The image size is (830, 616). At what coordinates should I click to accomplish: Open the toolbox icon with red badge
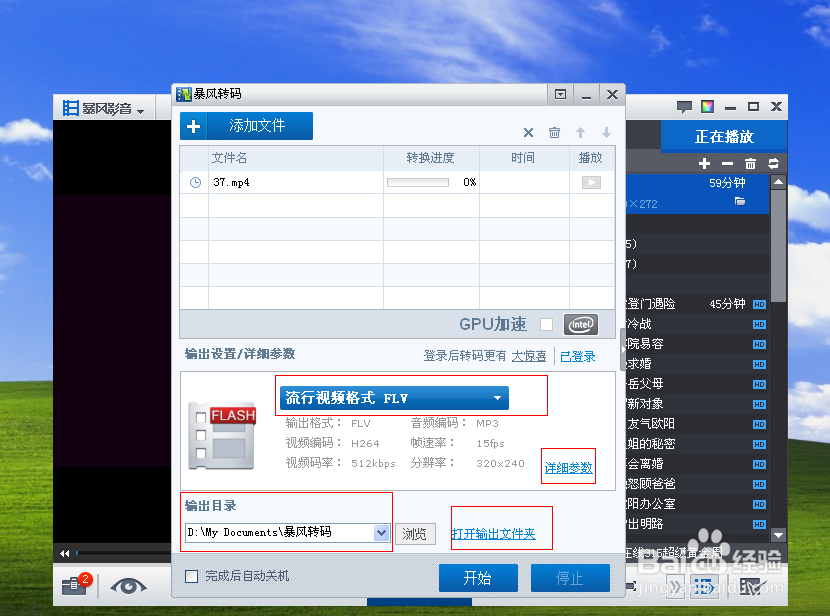[77, 585]
